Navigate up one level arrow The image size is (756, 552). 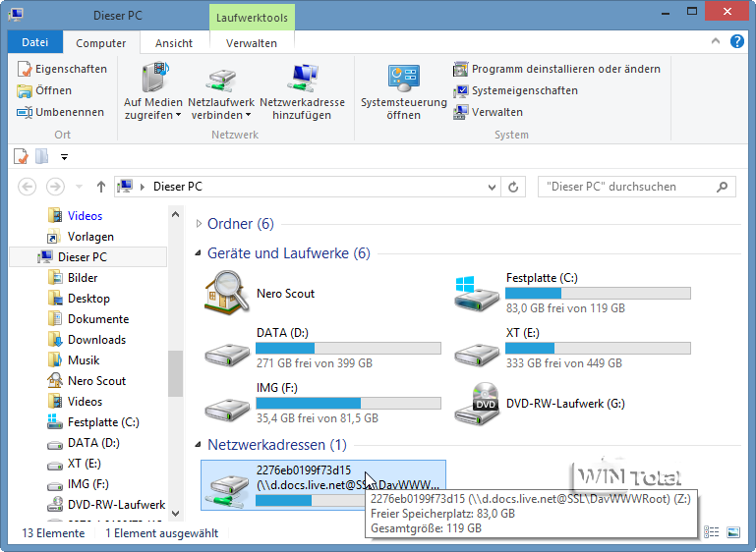click(x=101, y=187)
